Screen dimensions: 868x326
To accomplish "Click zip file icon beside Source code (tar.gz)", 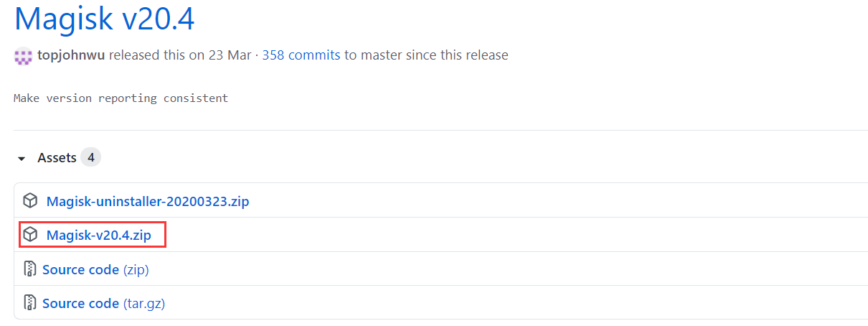I will [30, 303].
